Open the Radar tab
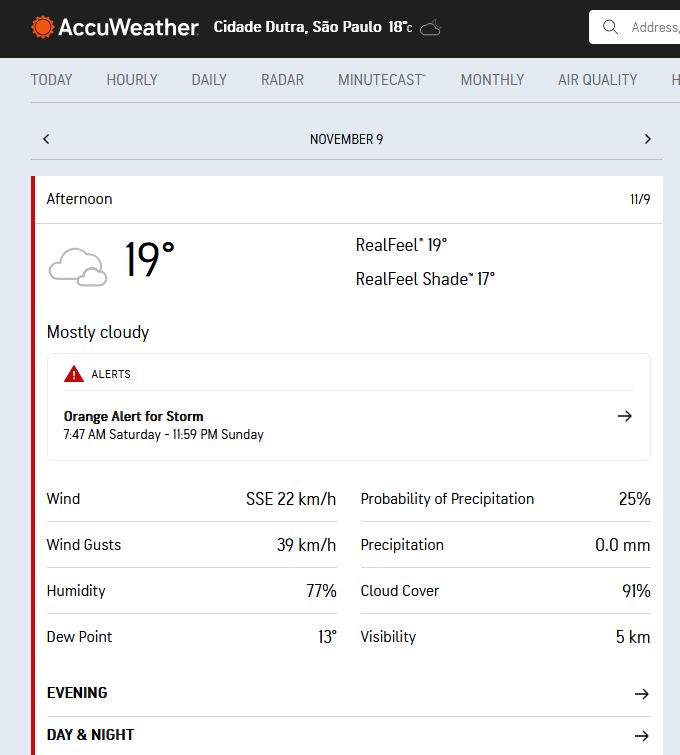This screenshot has height=755, width=680. coord(282,80)
